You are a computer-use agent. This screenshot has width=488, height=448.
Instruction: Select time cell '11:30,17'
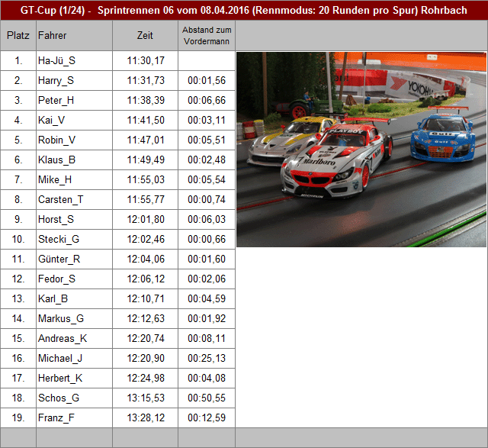point(146,60)
